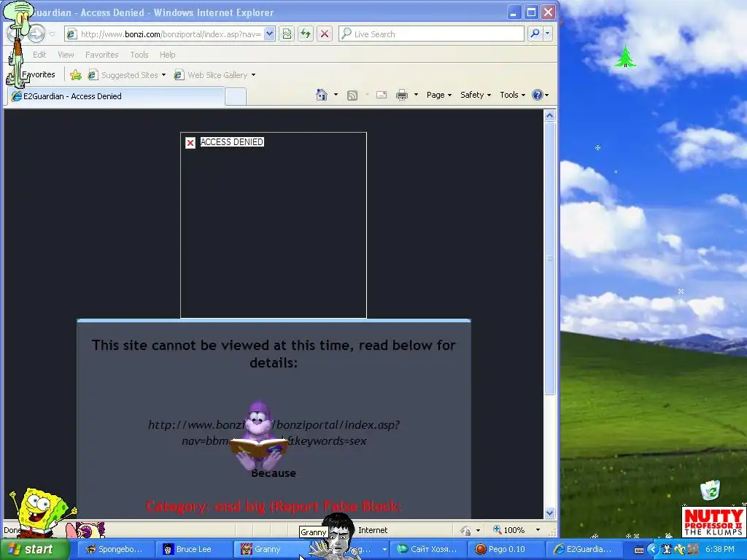Open the Page dropdown menu
Image resolution: width=747 pixels, height=560 pixels.
(438, 95)
